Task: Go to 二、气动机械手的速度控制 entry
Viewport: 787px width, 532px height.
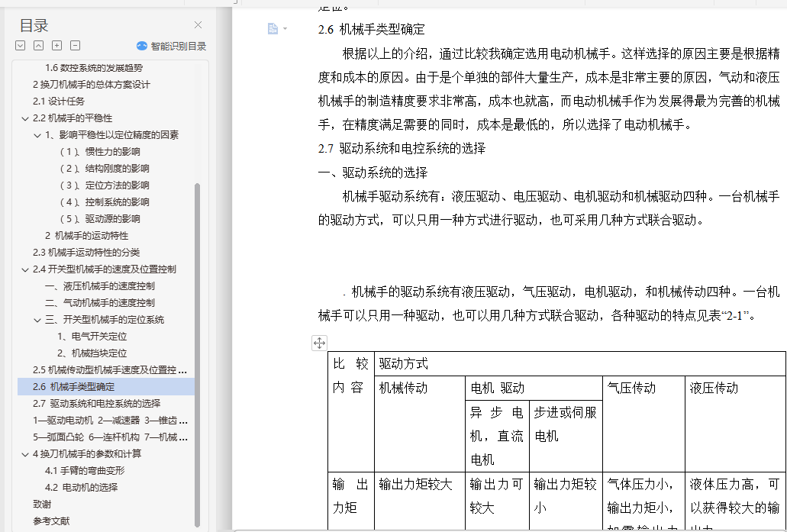Action: tap(99, 303)
